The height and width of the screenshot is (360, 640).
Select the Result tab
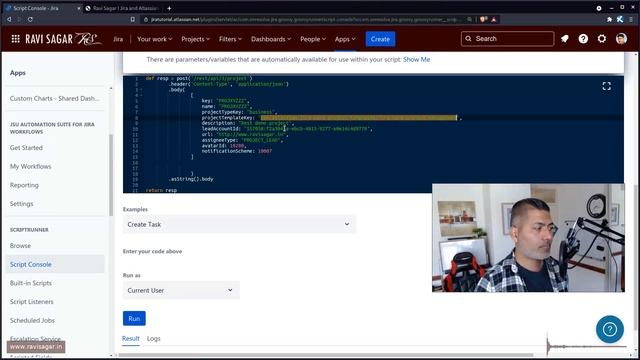click(131, 338)
